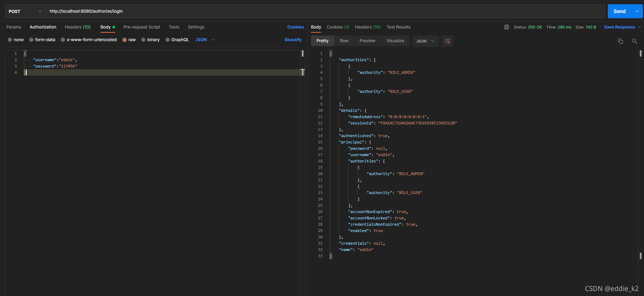
Task: Select the Preview view button
Action: pyautogui.click(x=367, y=41)
